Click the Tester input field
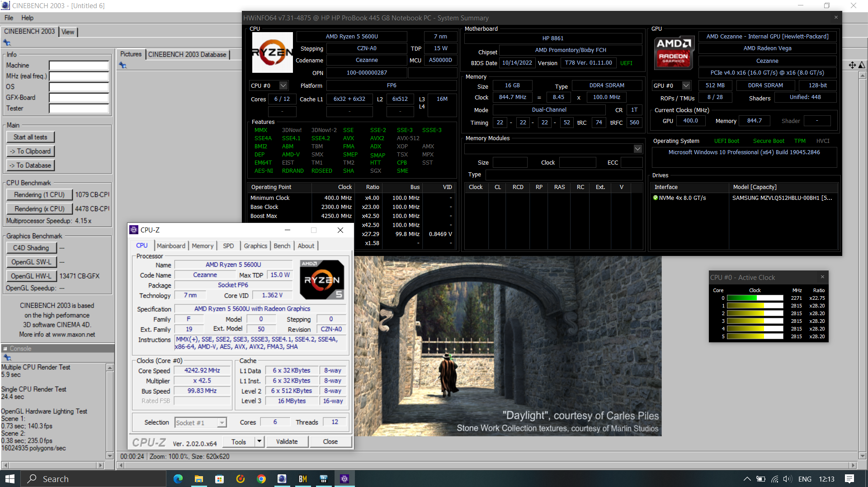The height and width of the screenshot is (487, 868). pyautogui.click(x=79, y=108)
